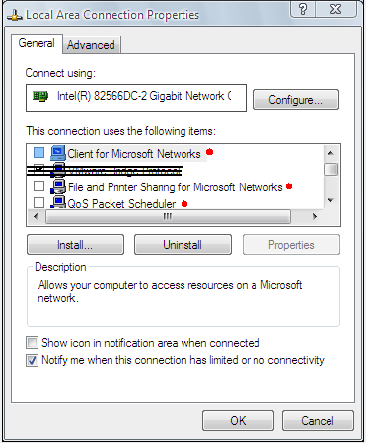Click the crossed-out protocol item icon
366x443 pixels.
click(59, 170)
